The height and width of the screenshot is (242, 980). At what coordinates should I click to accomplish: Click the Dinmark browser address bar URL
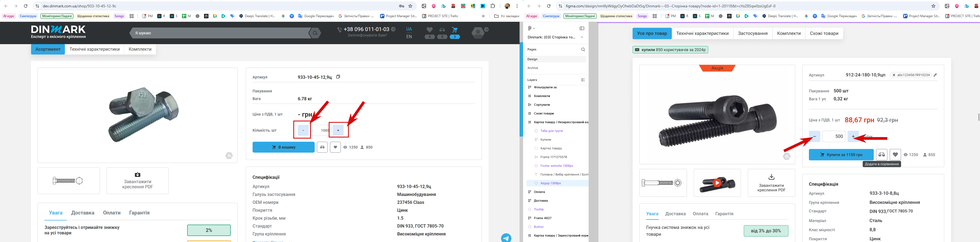(80, 6)
